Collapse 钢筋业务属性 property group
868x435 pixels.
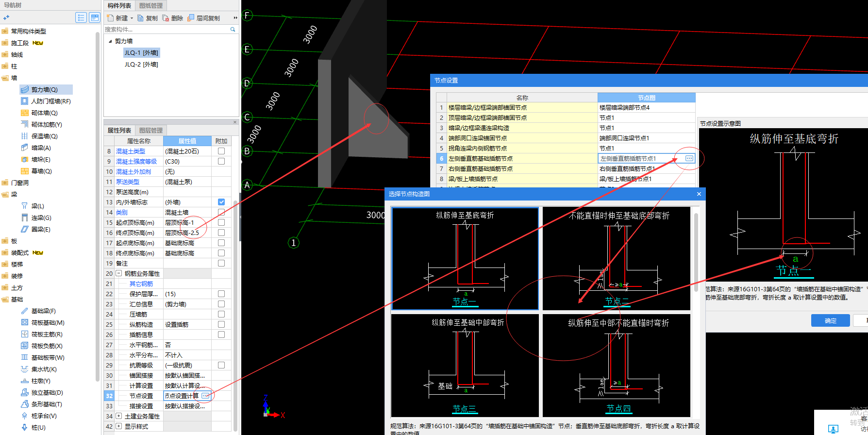[x=119, y=273]
